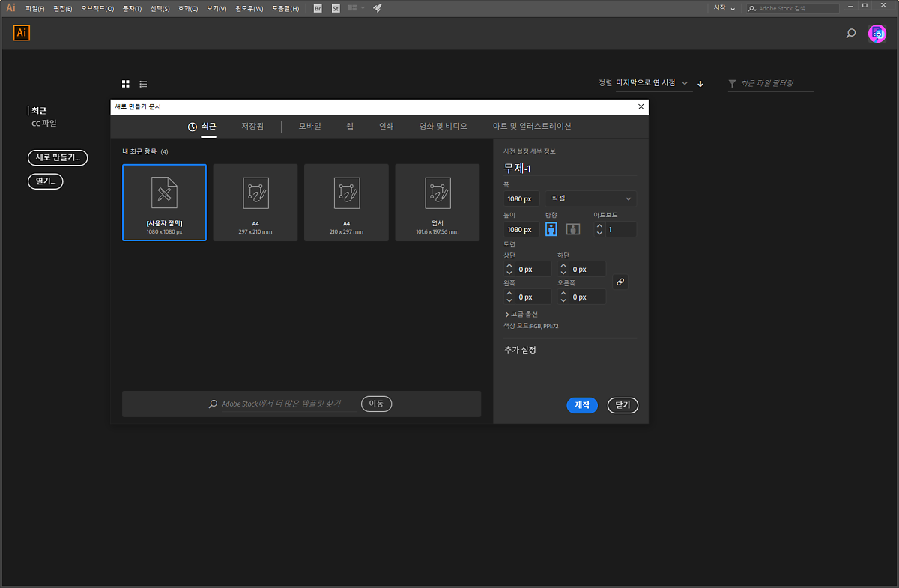Select landscape orientation
This screenshot has width=899, height=588.
coord(573,229)
